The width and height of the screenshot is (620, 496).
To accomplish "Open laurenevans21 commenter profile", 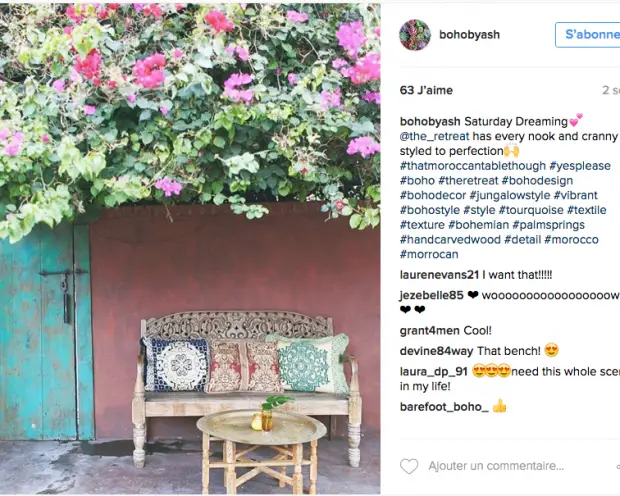I will [x=439, y=275].
